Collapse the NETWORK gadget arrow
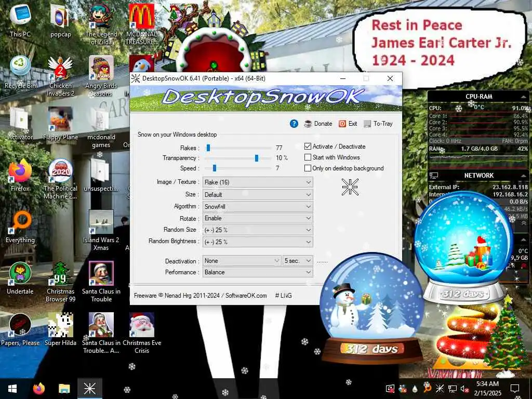 [523, 176]
